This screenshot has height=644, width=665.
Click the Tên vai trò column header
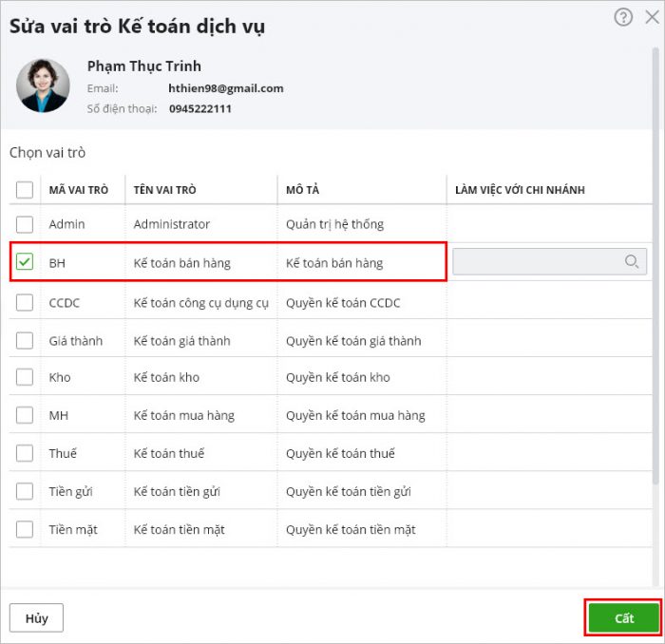coord(165,190)
